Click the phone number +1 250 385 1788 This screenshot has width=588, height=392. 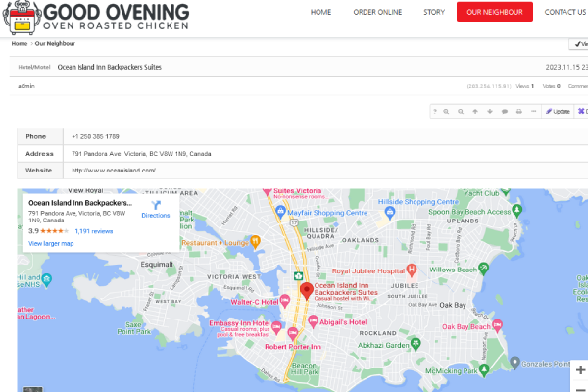coord(95,136)
